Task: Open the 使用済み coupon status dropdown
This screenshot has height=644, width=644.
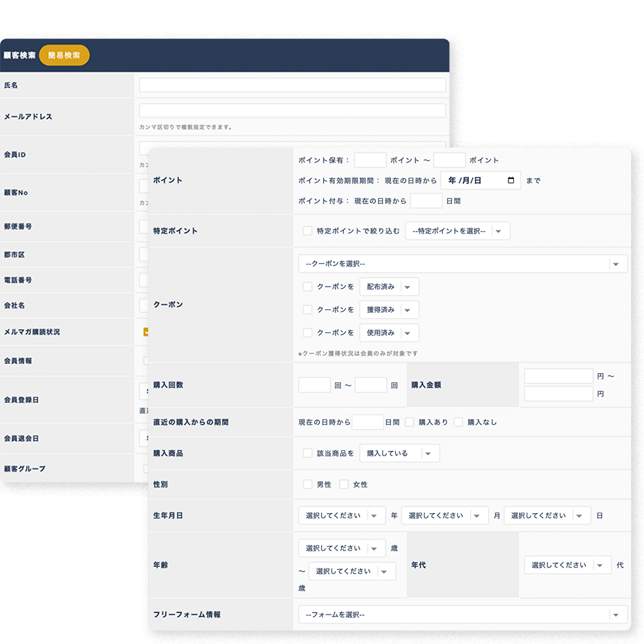Action: point(389,333)
